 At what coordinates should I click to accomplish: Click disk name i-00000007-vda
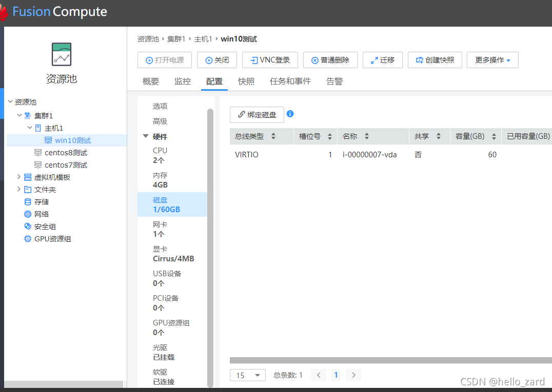click(x=370, y=155)
